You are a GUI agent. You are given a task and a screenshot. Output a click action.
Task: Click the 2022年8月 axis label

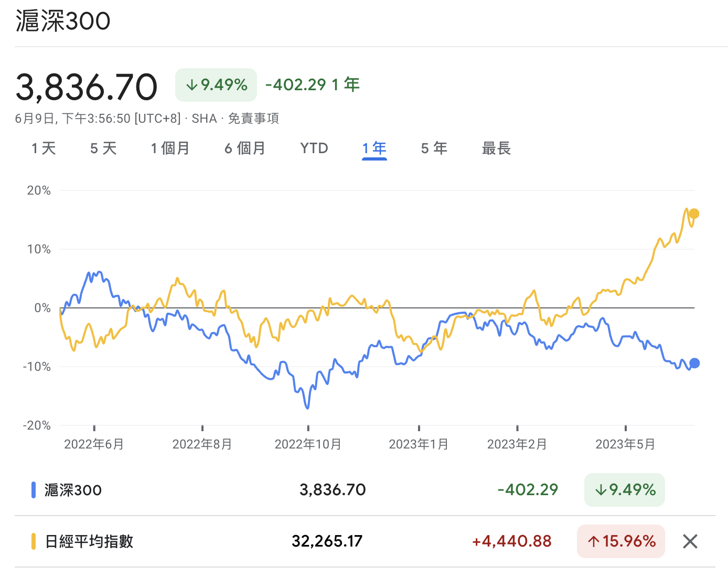(x=202, y=444)
